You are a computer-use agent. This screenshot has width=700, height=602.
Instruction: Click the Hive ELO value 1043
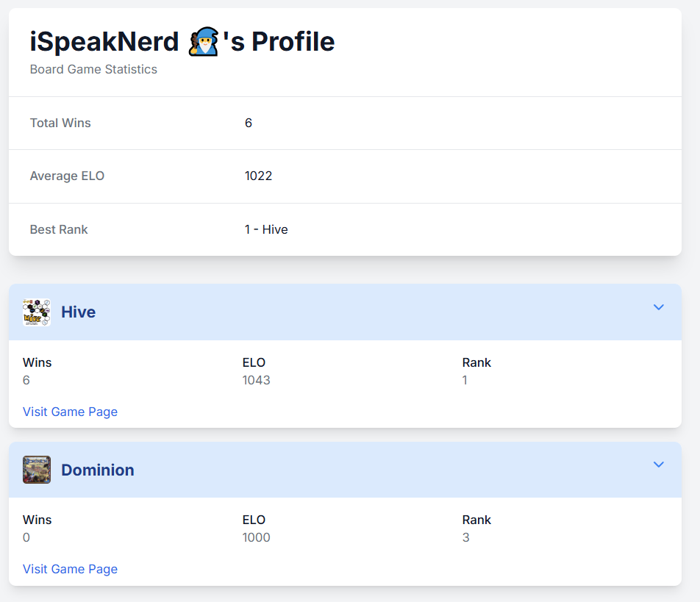256,380
